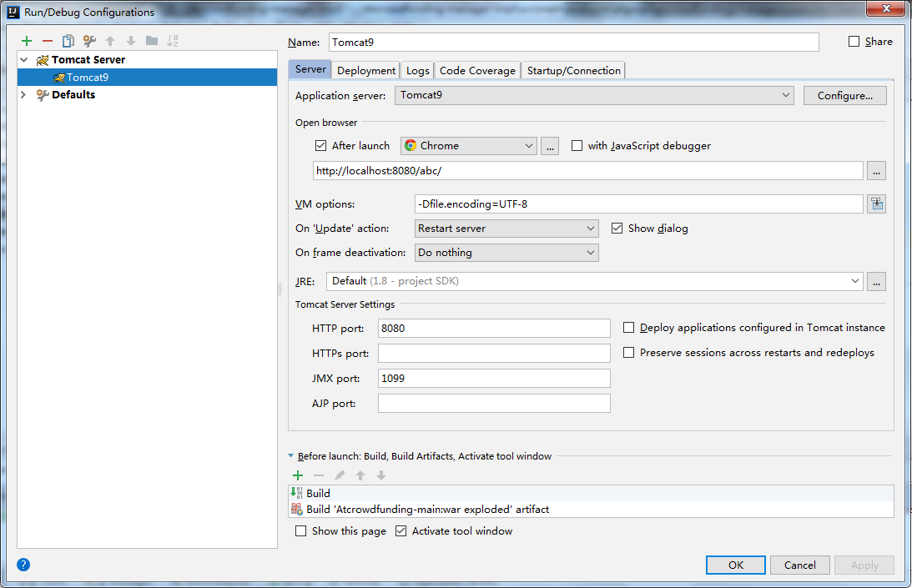Browse browsers via ellipsis next to Chrome

click(550, 146)
